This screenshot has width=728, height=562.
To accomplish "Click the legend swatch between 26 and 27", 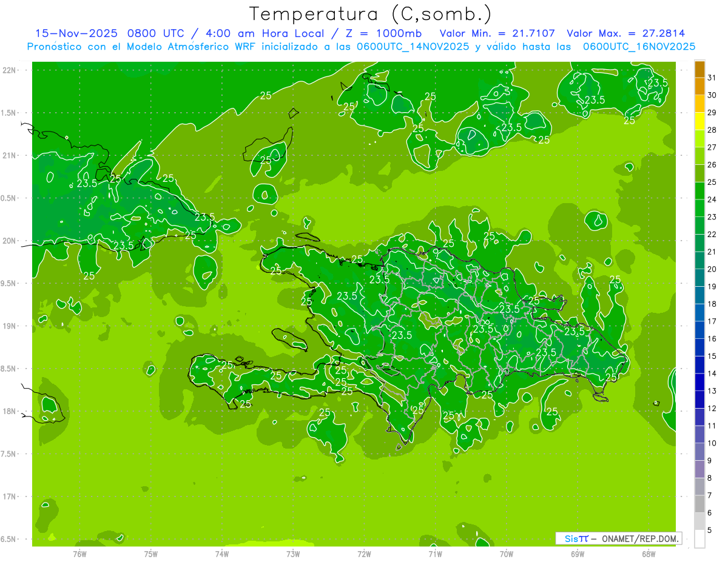I will coord(699,156).
